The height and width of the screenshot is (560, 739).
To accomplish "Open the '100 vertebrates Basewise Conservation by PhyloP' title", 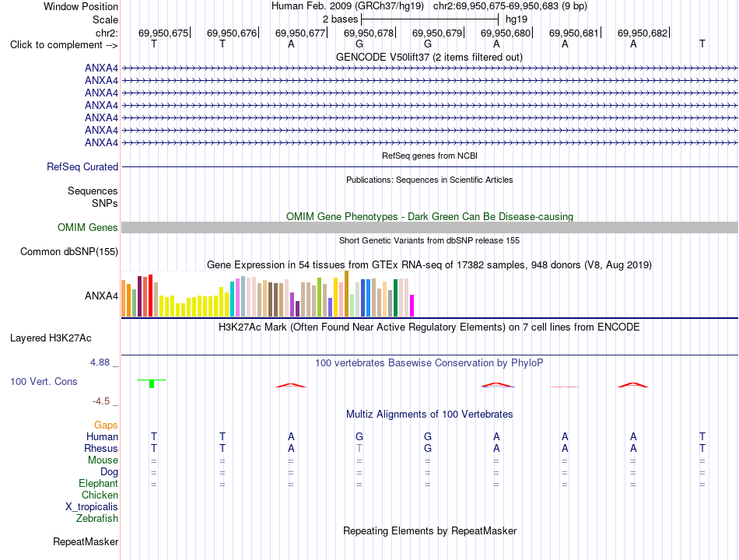I will pyautogui.click(x=429, y=363).
